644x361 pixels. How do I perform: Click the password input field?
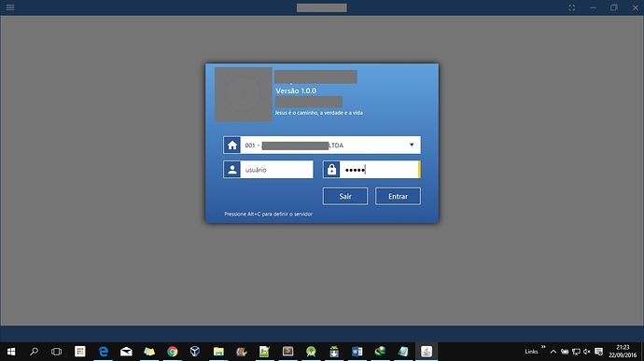click(380, 170)
